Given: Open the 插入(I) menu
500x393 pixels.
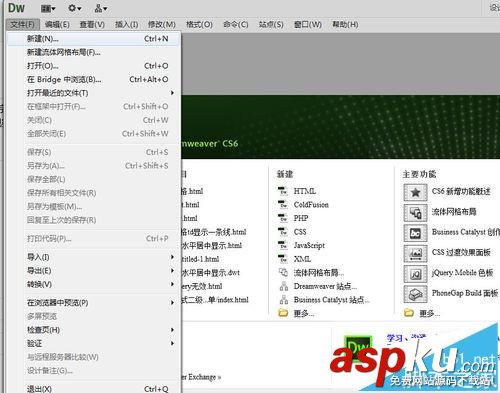Looking at the screenshot, I should (x=126, y=24).
